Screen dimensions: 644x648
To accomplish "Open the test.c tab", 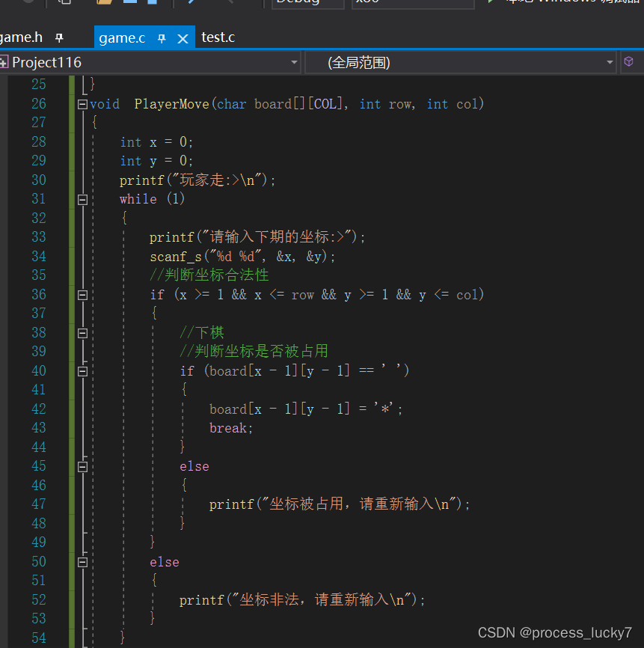I will pyautogui.click(x=218, y=37).
